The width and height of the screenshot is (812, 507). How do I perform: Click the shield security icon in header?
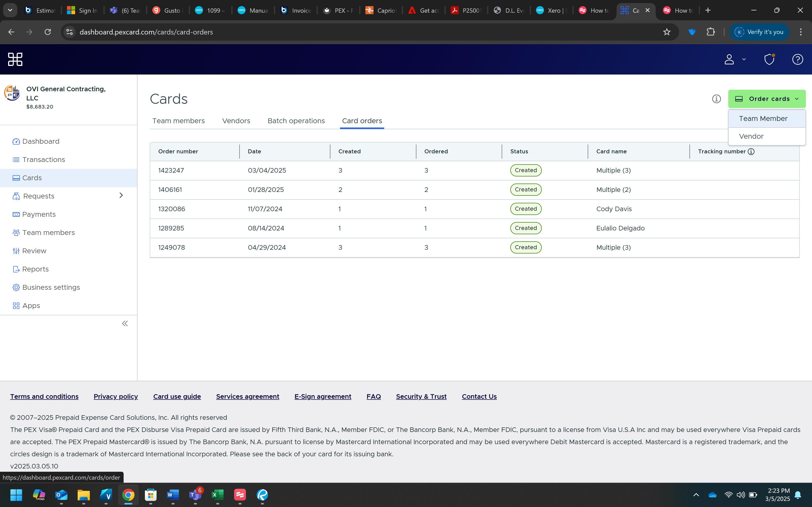pyautogui.click(x=769, y=59)
